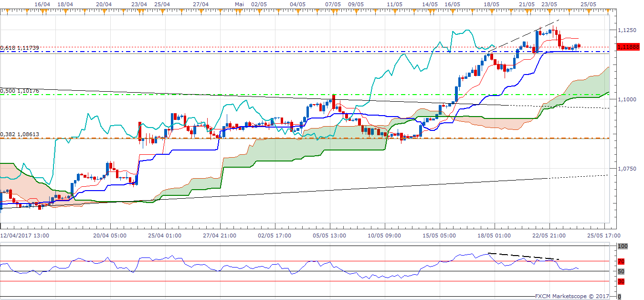Click the 25/04 01:00 time label
This screenshot has width=644, height=300.
pyautogui.click(x=164, y=236)
